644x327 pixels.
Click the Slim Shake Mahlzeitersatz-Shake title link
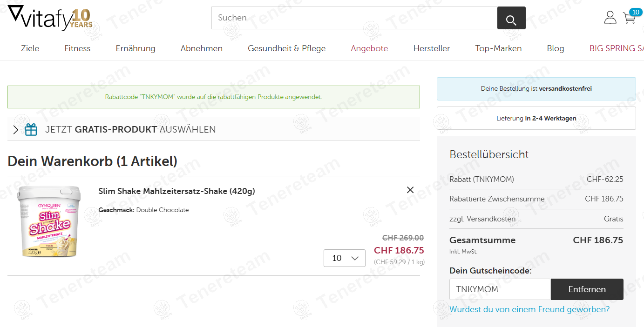(x=177, y=191)
